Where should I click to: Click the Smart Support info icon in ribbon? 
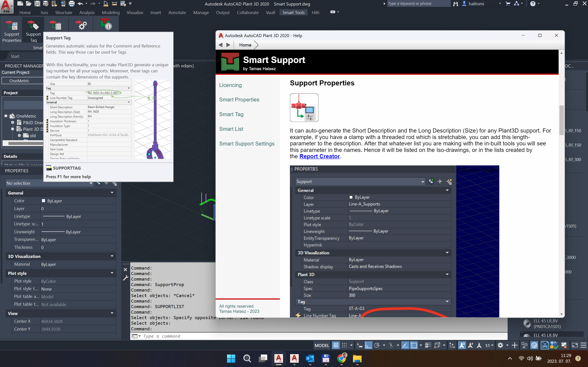tap(106, 24)
